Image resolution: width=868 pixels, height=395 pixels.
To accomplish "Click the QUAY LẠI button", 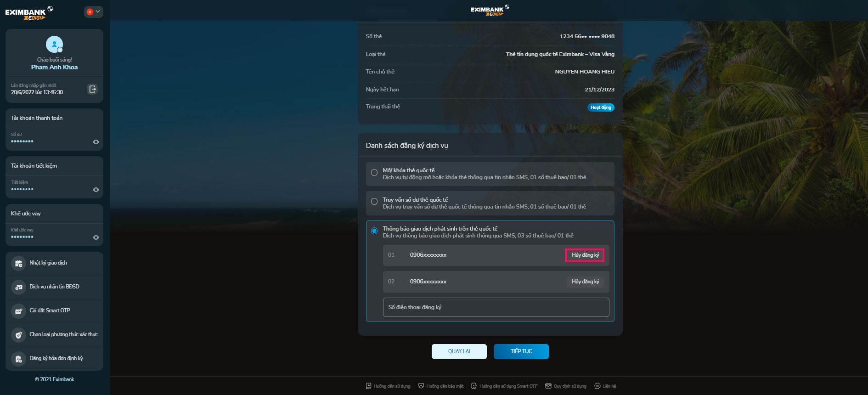I will pyautogui.click(x=459, y=351).
